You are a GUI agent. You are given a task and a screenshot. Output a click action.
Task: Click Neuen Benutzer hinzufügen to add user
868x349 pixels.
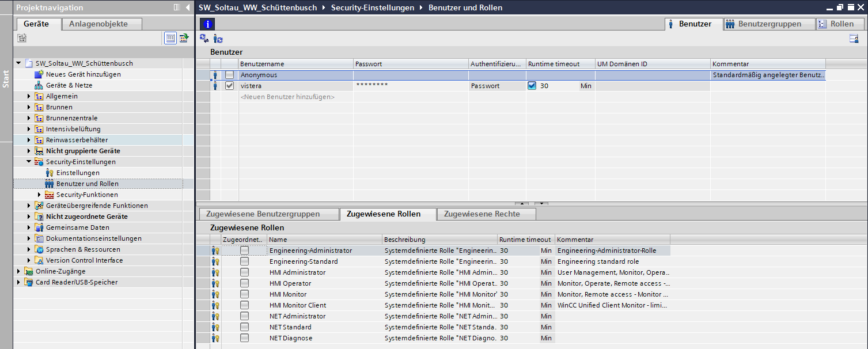(x=287, y=97)
